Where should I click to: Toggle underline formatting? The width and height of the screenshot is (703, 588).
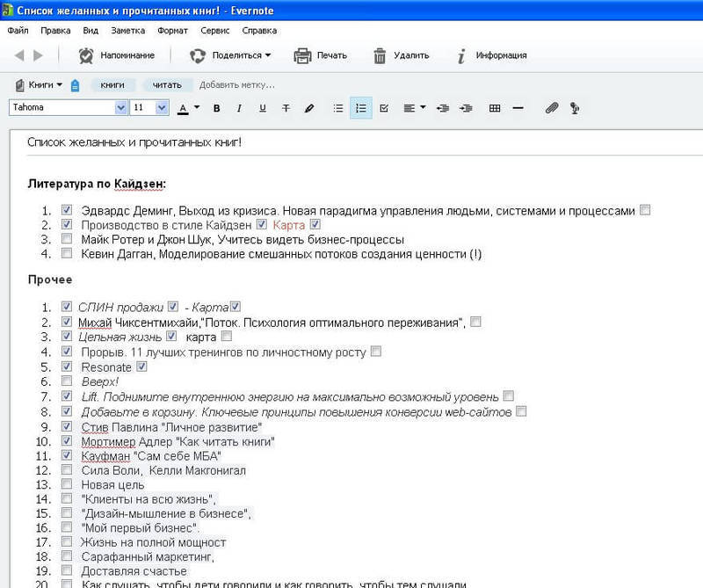tap(263, 108)
